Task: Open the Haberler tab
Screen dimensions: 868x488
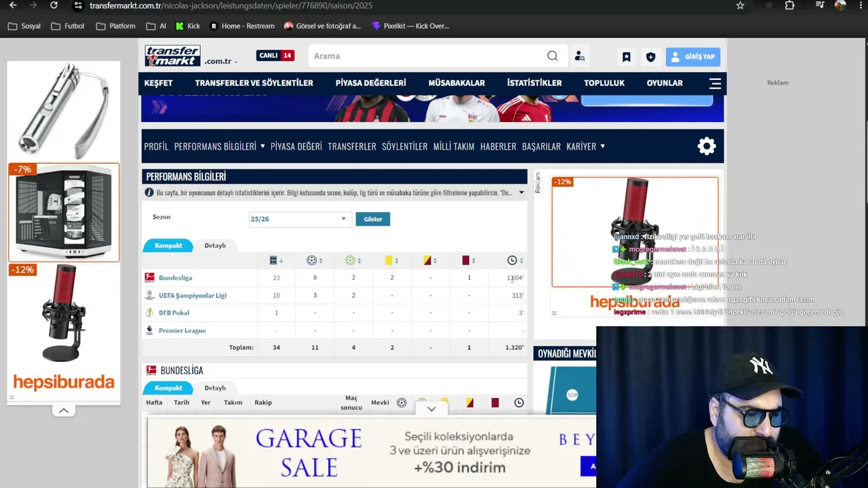Action: point(498,146)
